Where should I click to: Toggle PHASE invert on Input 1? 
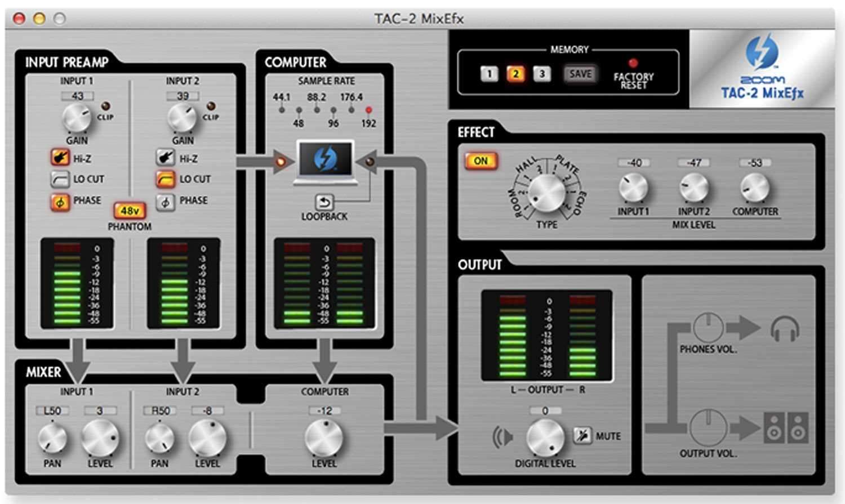click(59, 201)
